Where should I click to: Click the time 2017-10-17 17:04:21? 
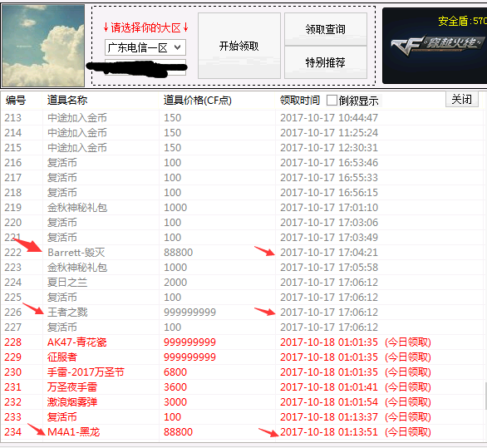click(x=329, y=253)
